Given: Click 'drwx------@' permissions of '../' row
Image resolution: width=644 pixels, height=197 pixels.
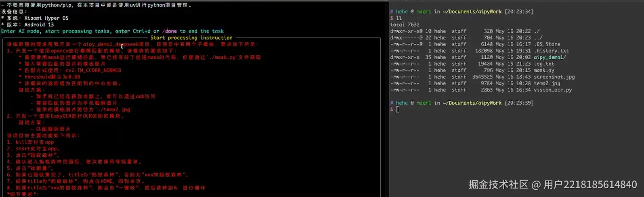Looking at the screenshot, I should pyautogui.click(x=406, y=38).
